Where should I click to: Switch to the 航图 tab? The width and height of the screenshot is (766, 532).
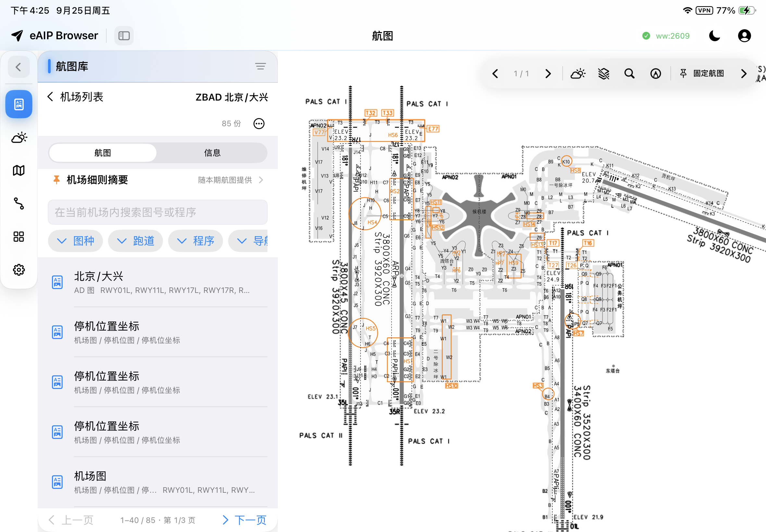tap(103, 153)
